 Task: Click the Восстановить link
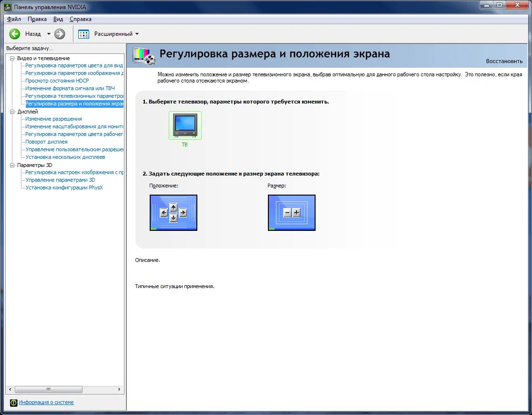504,61
